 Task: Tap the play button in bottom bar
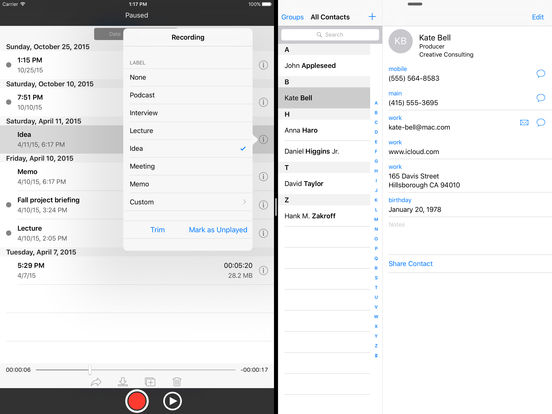tap(172, 401)
